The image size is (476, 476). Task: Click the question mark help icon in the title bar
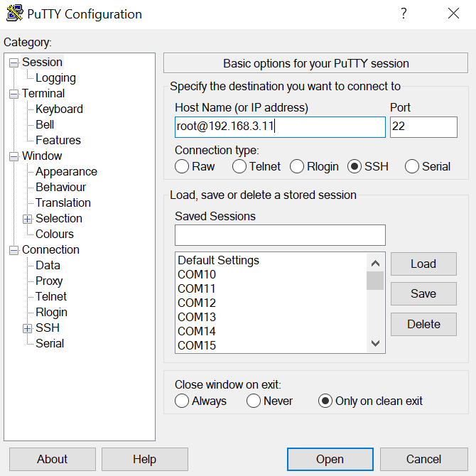(x=404, y=13)
